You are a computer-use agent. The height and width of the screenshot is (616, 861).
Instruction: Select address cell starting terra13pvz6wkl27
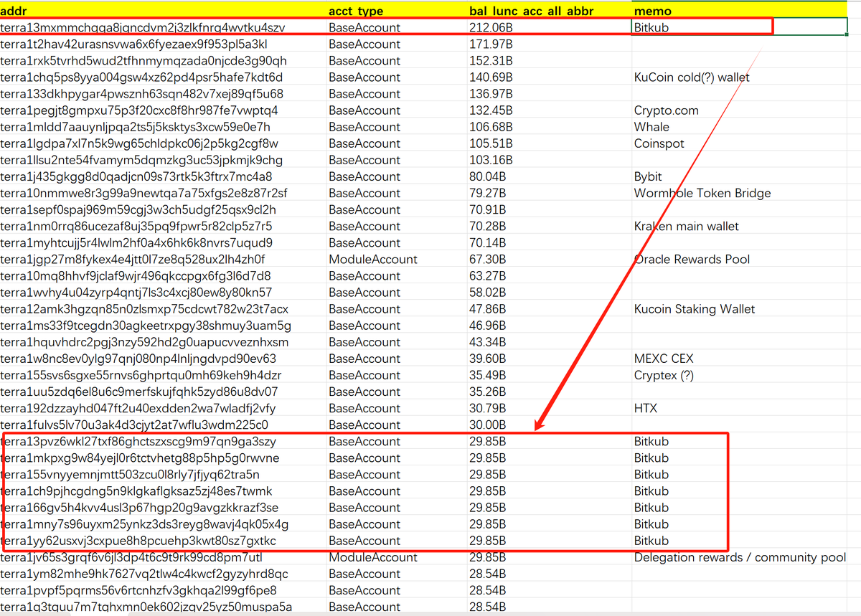pyautogui.click(x=163, y=441)
